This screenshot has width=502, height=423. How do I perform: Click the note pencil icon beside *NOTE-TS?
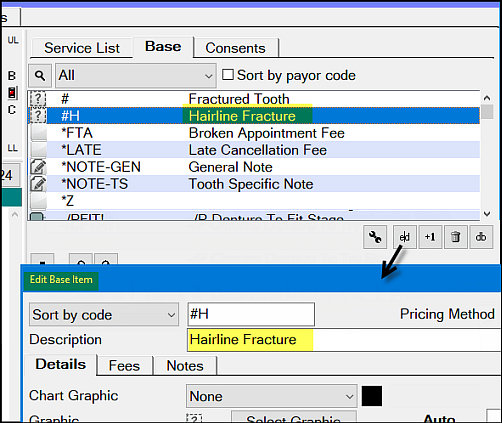point(38,184)
